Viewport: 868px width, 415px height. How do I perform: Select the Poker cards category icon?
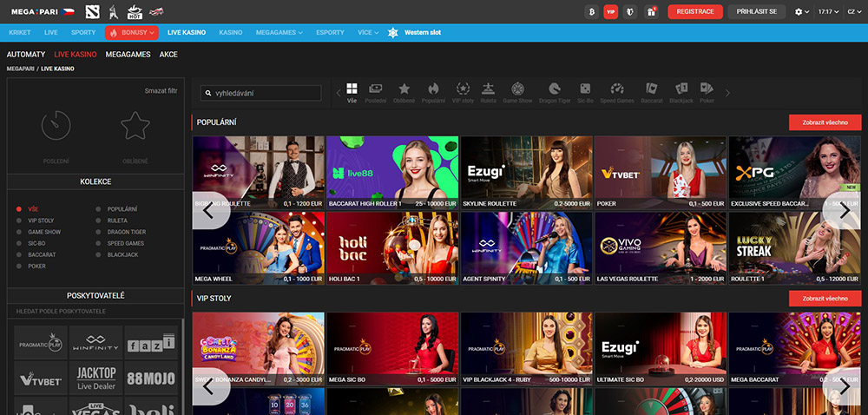click(707, 89)
